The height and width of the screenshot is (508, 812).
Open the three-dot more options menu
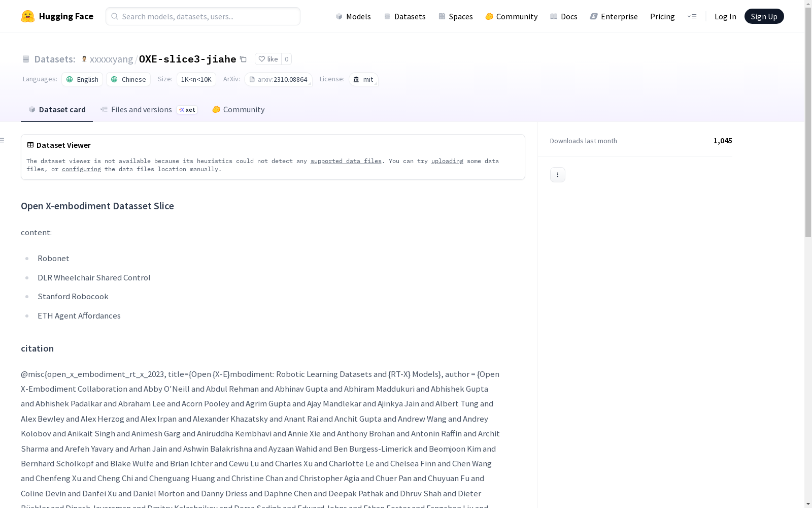coord(558,175)
